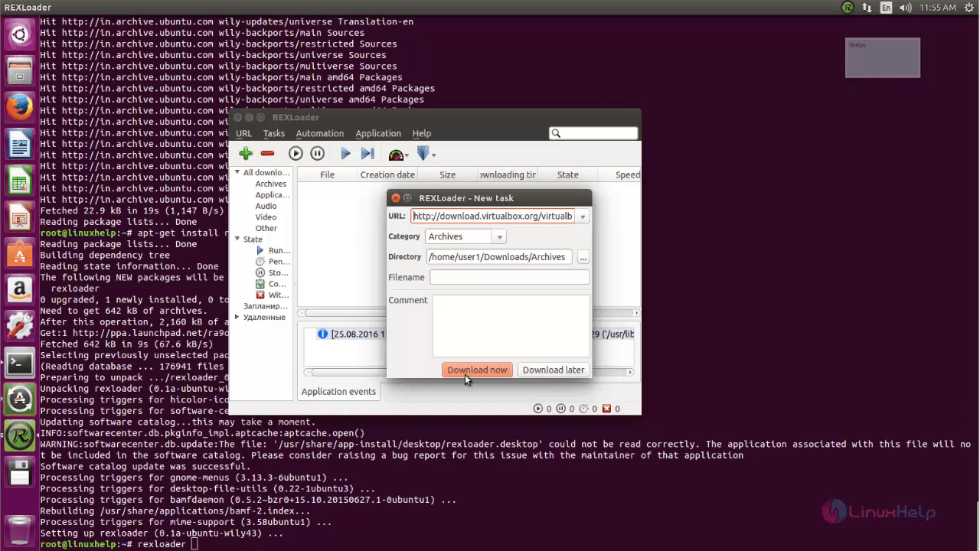Click the running count status bar icon
980x551 pixels.
pyautogui.click(x=537, y=409)
